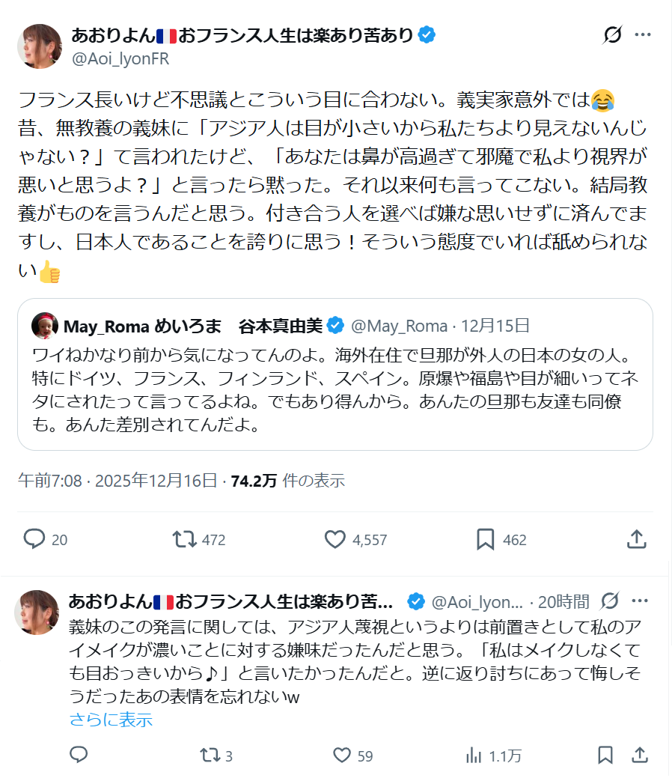Share the main tweet via share icon
The width and height of the screenshot is (672, 784).
point(636,539)
